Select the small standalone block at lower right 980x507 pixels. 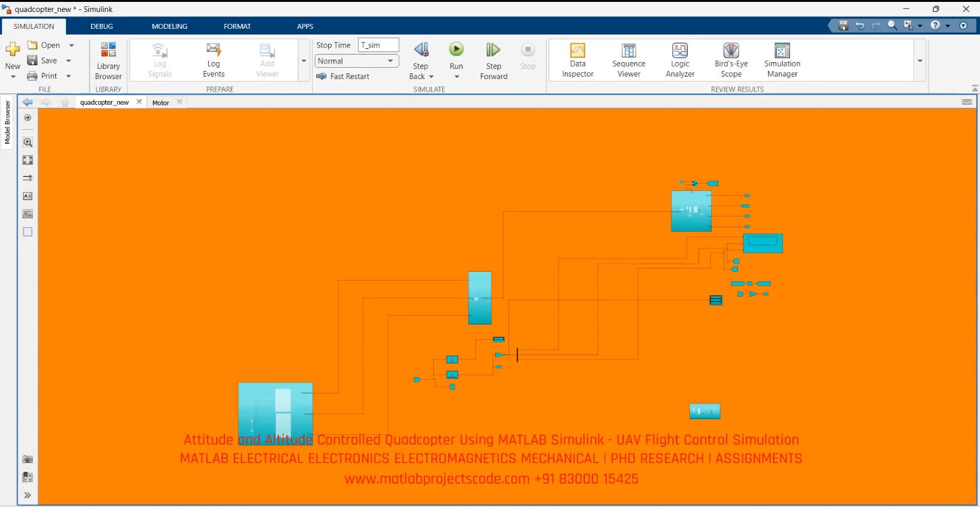coord(705,412)
